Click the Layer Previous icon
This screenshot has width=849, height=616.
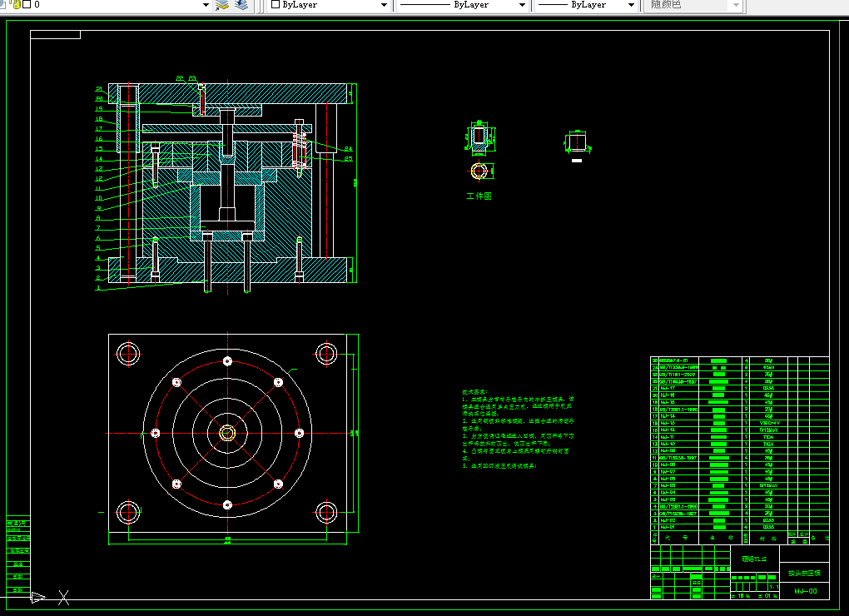coord(241,5)
